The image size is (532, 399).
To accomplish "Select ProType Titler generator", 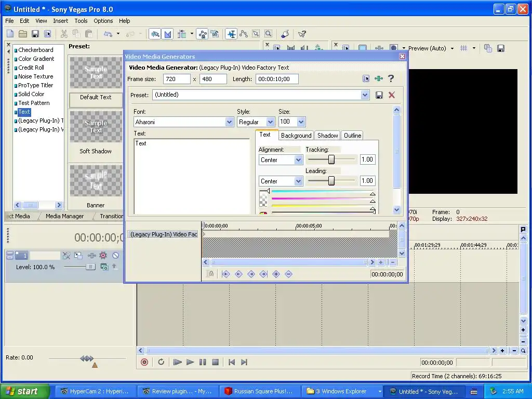I will point(36,85).
